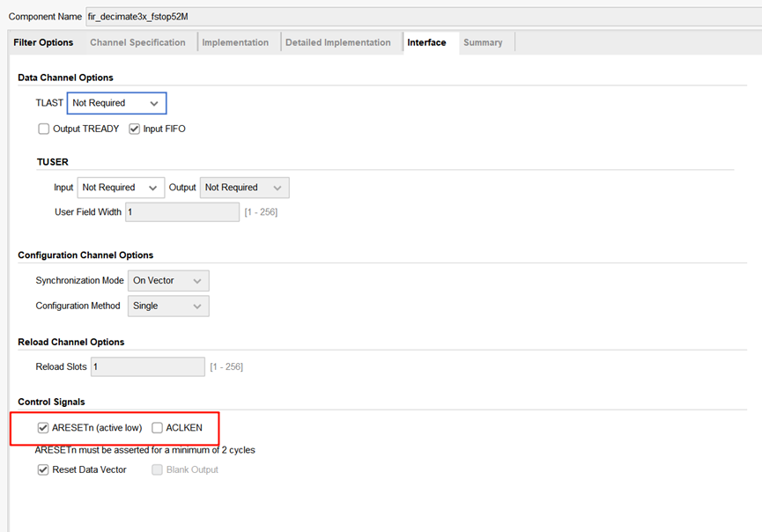Click the Configuration Channel Options heading
Screen dimensions: 762x532
tap(85, 255)
